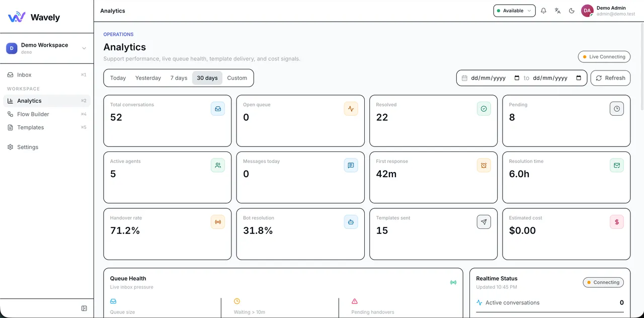Click the Demo Admin user name
644x318 pixels.
coord(611,8)
